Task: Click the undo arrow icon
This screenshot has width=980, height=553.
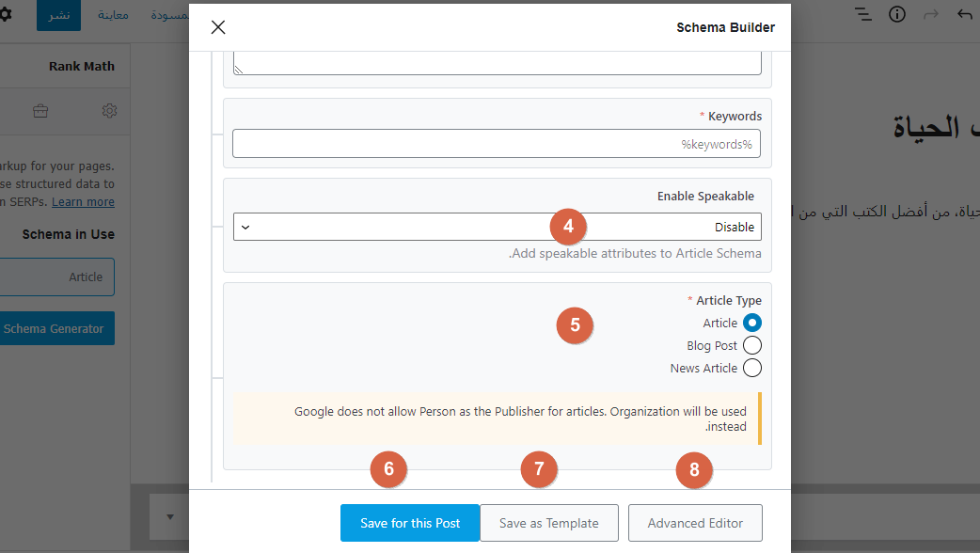Action: click(964, 15)
